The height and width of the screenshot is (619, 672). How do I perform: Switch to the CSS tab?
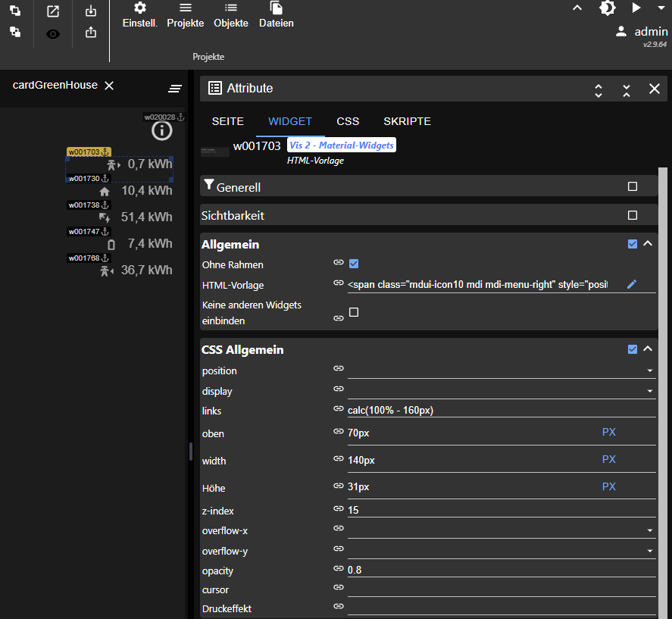[348, 121]
